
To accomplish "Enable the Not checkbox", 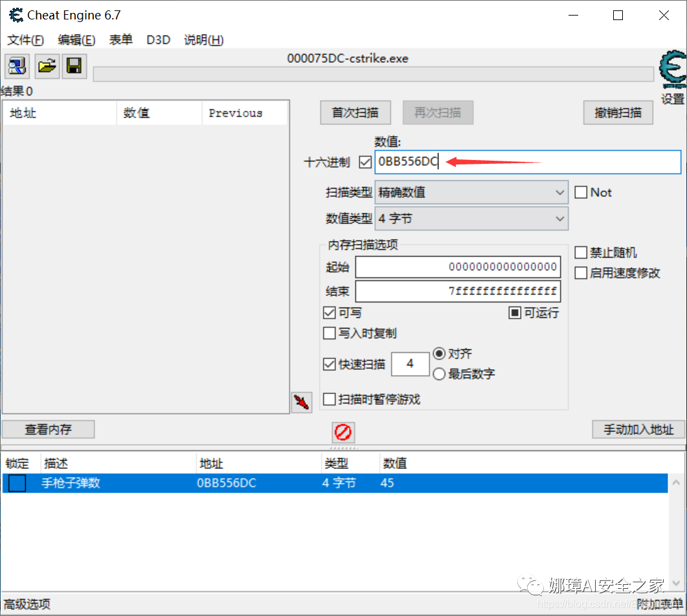I will point(581,192).
